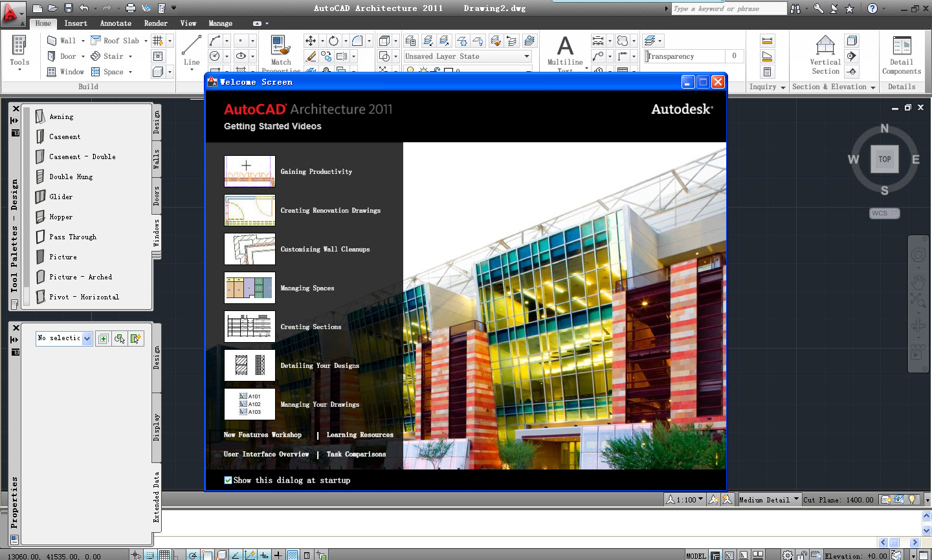The height and width of the screenshot is (560, 932).
Task: Click the Save icon in quick access toolbar
Action: 68,8
